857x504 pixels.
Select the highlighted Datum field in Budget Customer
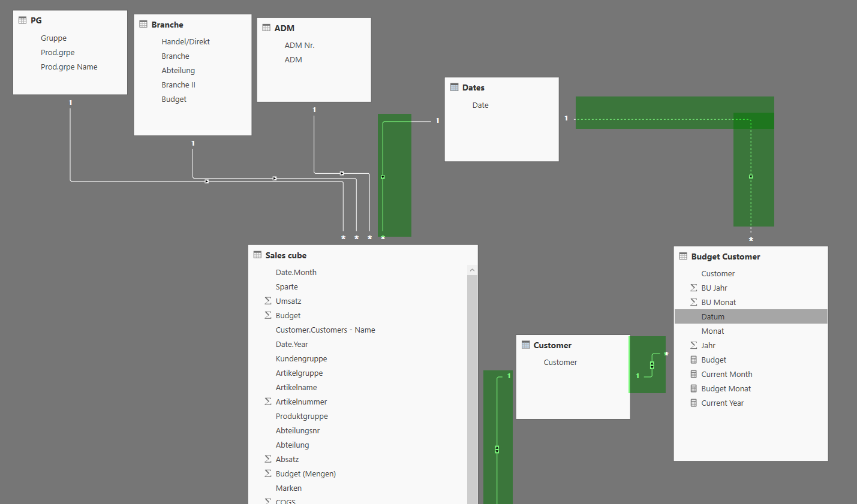point(751,316)
